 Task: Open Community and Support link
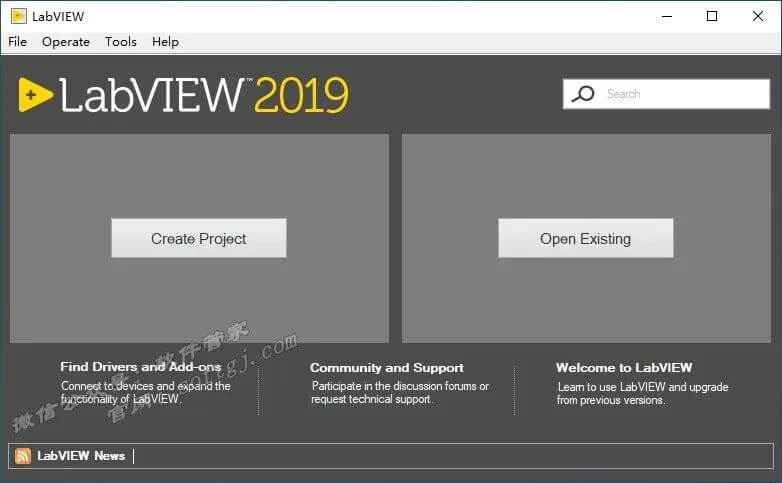tap(387, 368)
